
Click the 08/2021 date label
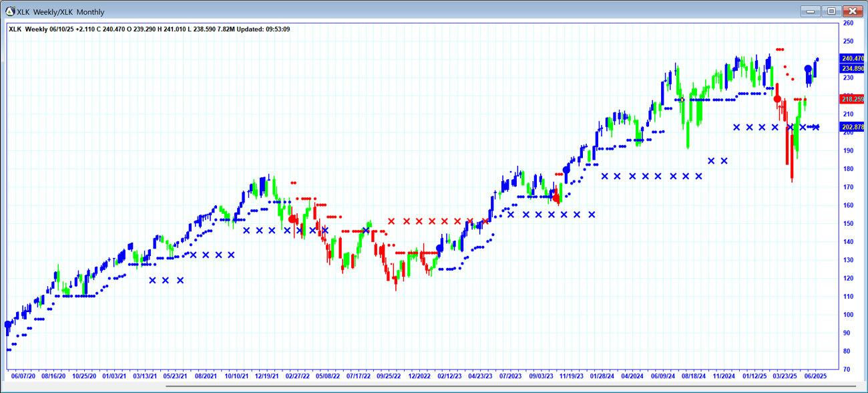(205, 376)
